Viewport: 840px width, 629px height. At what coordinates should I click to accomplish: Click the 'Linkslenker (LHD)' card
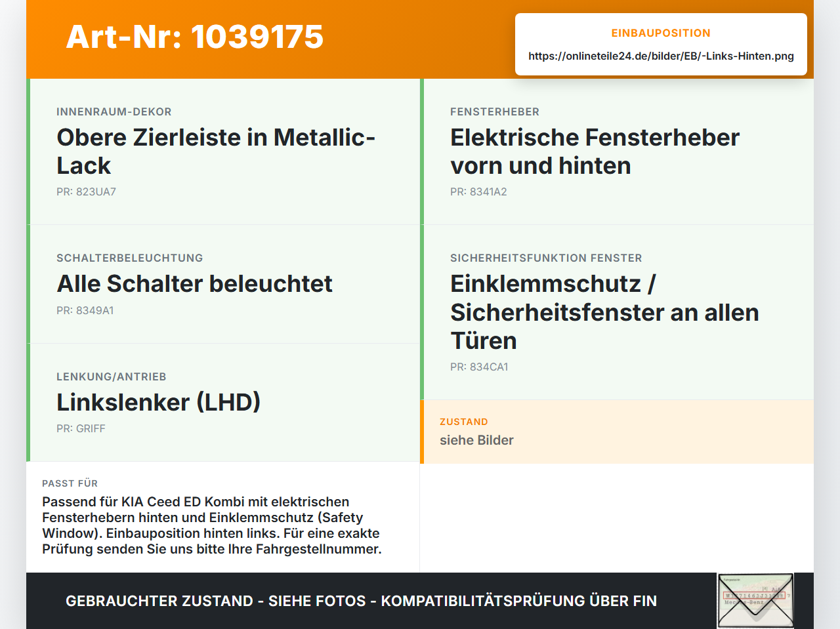[223, 403]
